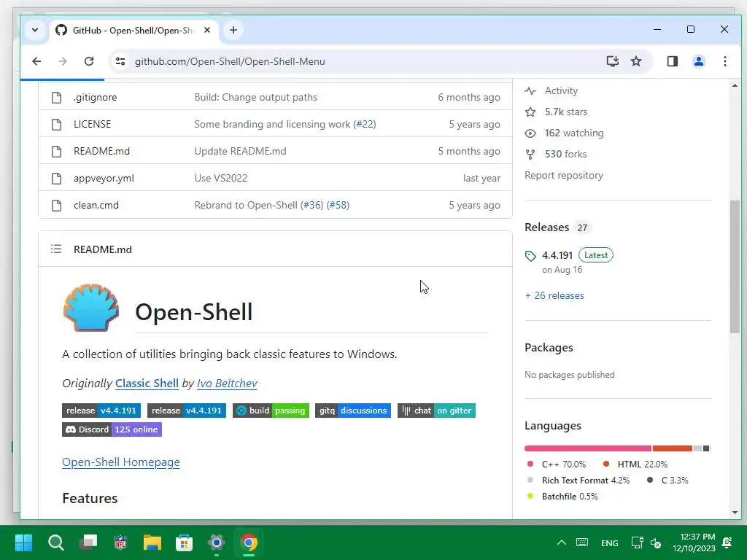
Task: Bookmark this page with the star icon
Action: coord(636,61)
